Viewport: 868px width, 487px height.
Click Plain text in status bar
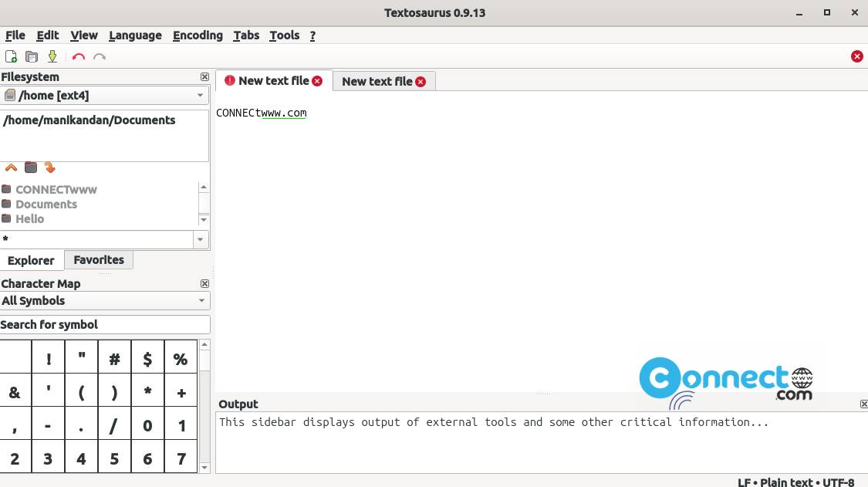point(786,482)
